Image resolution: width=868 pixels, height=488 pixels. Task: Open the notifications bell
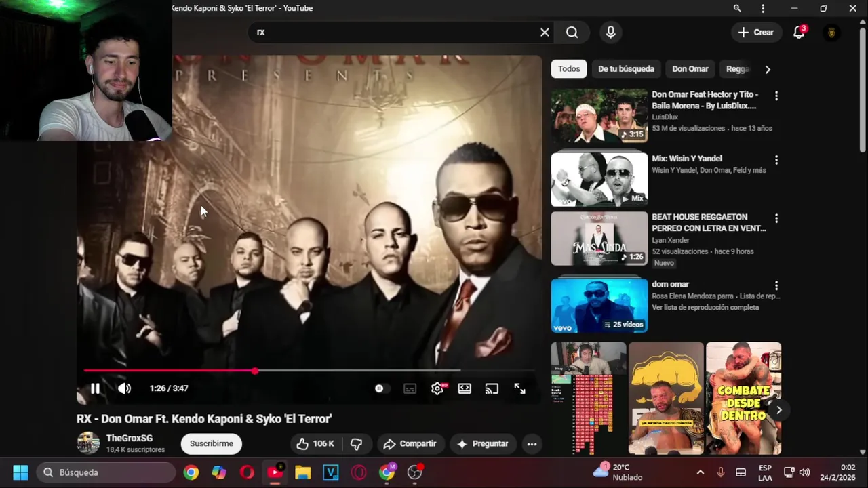pos(799,33)
